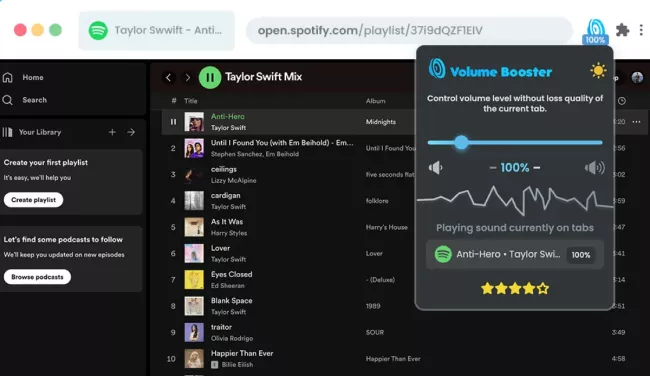650x376 pixels.
Task: Click the low volume speaker icon
Action: [435, 167]
